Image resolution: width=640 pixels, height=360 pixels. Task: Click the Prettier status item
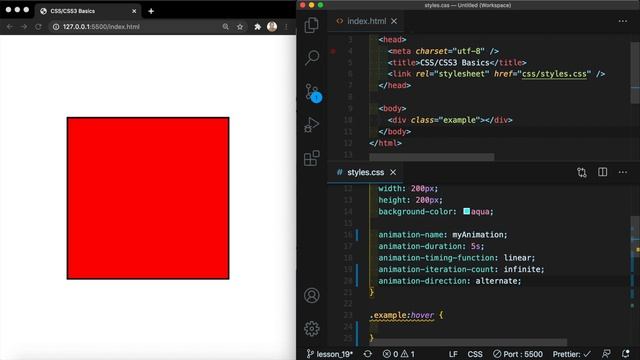[571, 354]
